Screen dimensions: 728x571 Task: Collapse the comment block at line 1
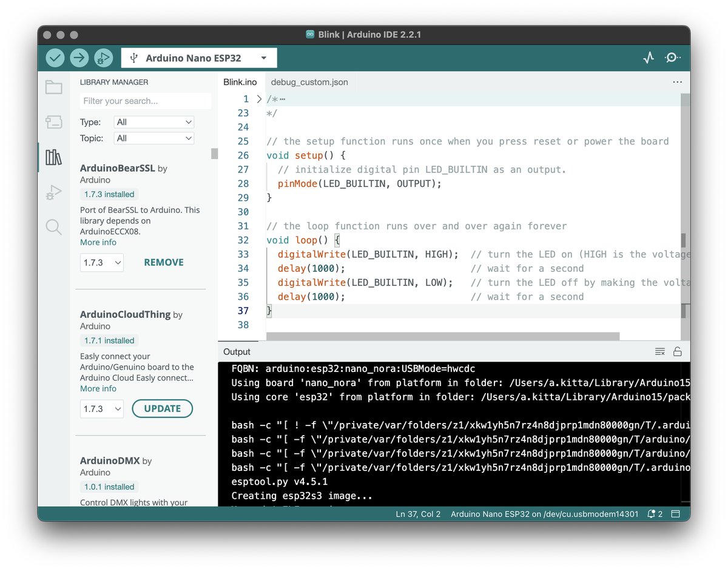click(x=258, y=98)
